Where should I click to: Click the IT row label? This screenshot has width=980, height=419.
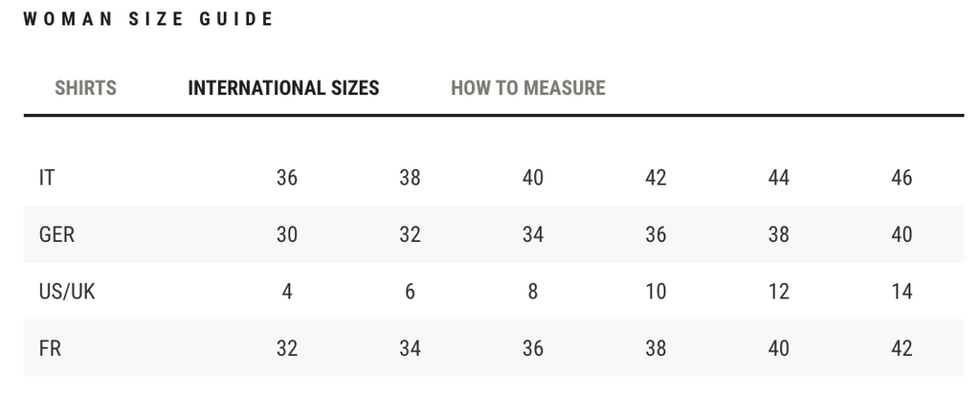(x=46, y=178)
